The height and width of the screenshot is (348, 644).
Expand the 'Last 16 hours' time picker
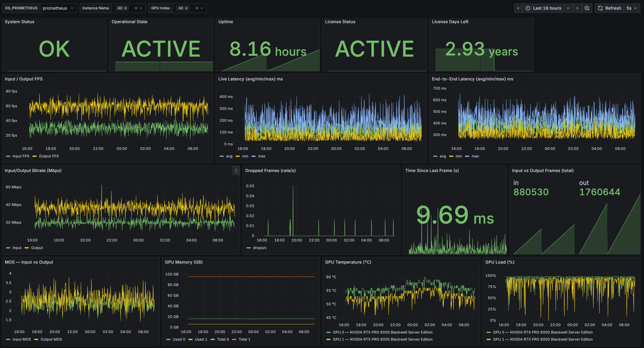(x=547, y=8)
